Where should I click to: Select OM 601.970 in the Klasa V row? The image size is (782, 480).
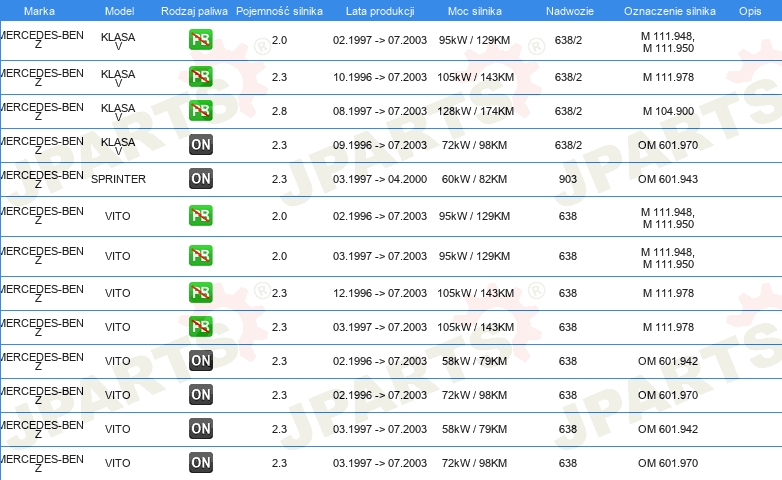click(x=668, y=145)
